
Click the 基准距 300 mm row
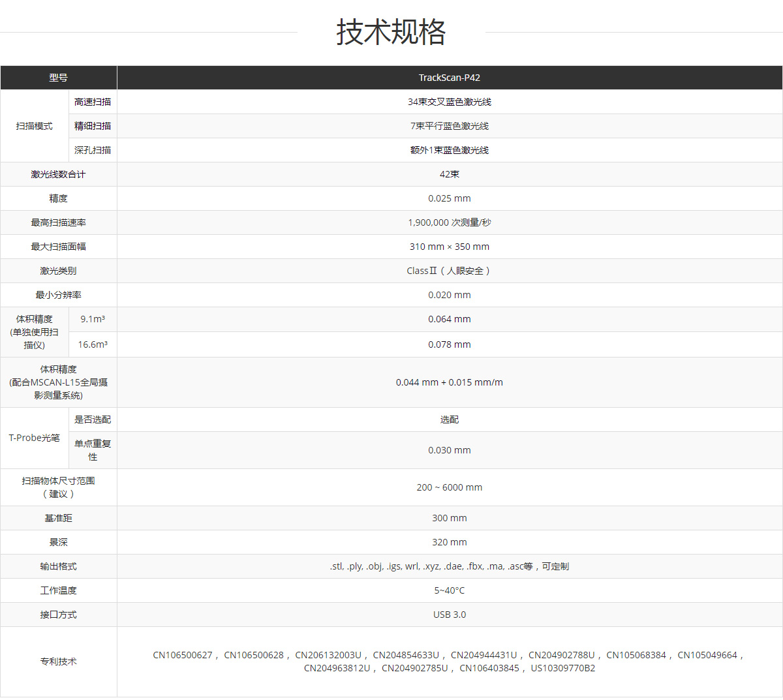(x=450, y=517)
